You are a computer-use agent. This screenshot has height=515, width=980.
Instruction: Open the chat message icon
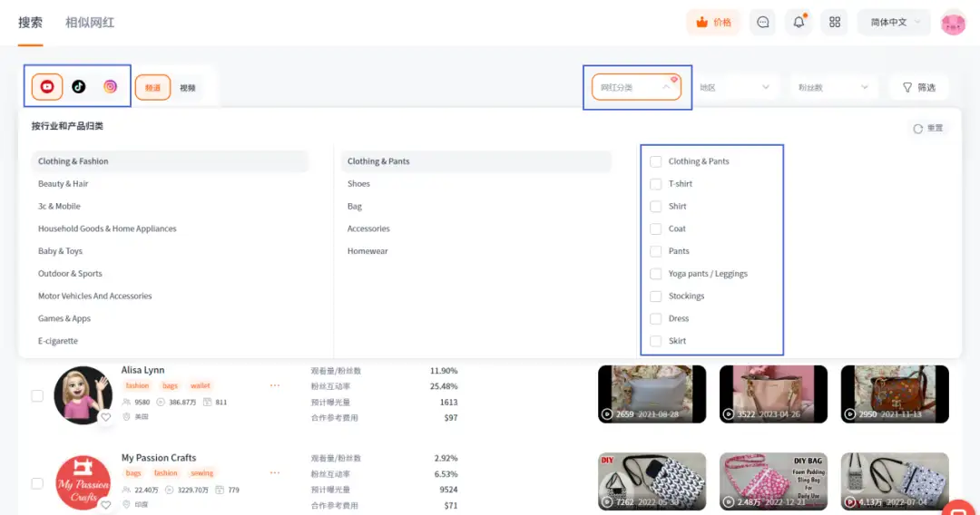pos(762,23)
